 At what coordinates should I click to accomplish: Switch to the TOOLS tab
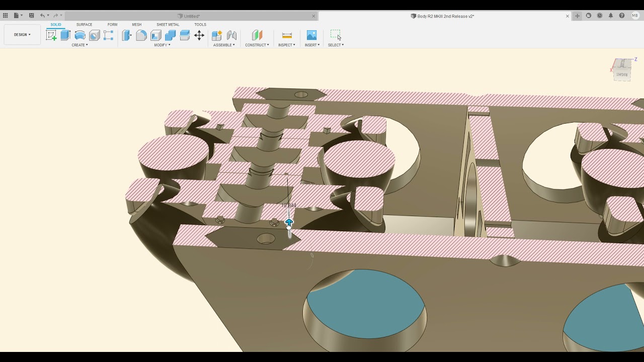pos(200,25)
